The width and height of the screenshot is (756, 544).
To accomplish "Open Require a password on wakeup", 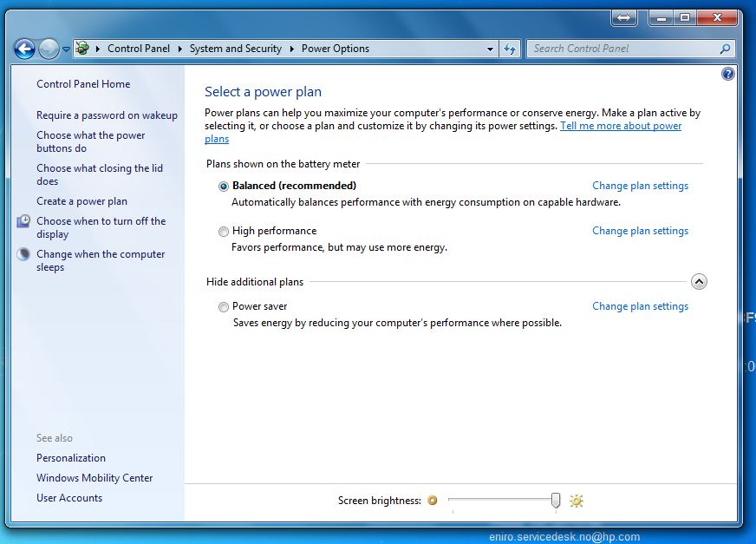I will (x=107, y=115).
